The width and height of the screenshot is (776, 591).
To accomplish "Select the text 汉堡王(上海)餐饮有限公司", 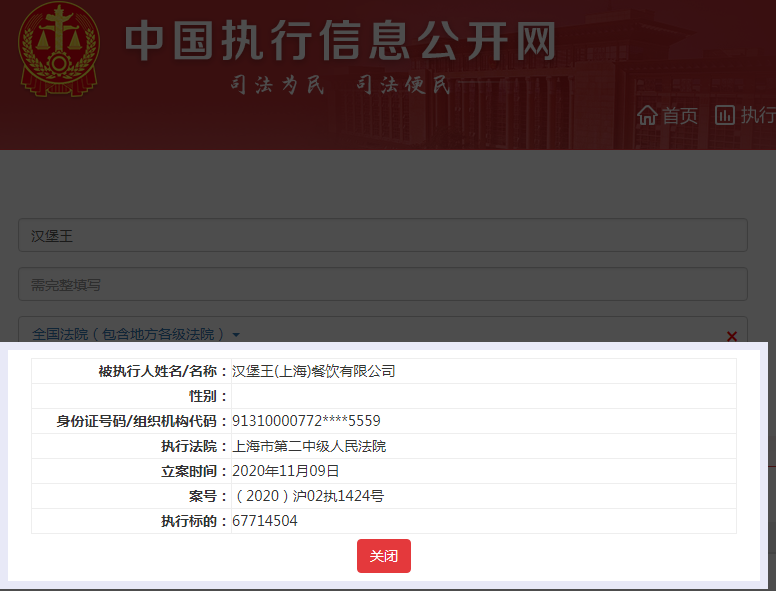I will pos(313,371).
